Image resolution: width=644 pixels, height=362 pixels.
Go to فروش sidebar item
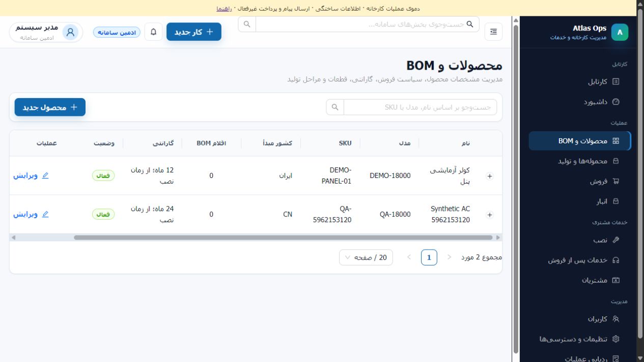[579, 181]
